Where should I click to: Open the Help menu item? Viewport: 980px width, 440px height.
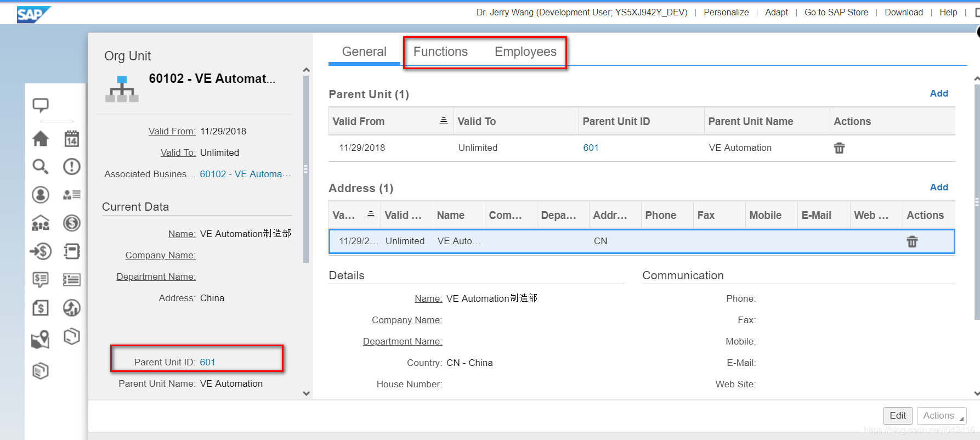[948, 12]
